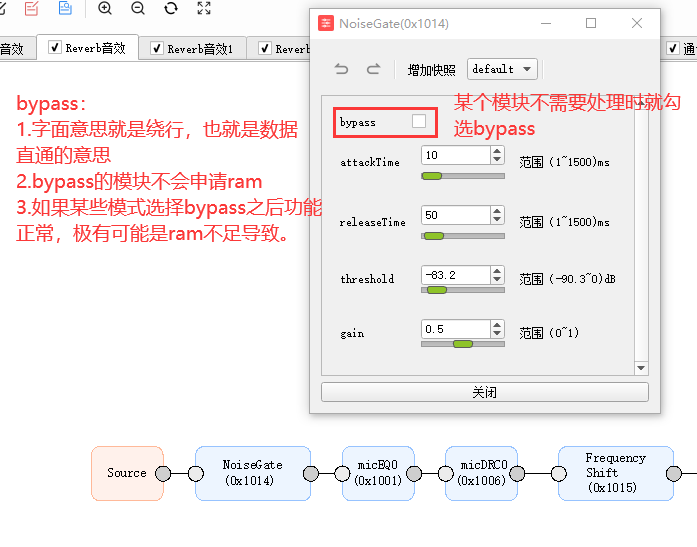Click the 范围 (0~1) gain range text
This screenshot has height=547, width=697.
click(549, 333)
